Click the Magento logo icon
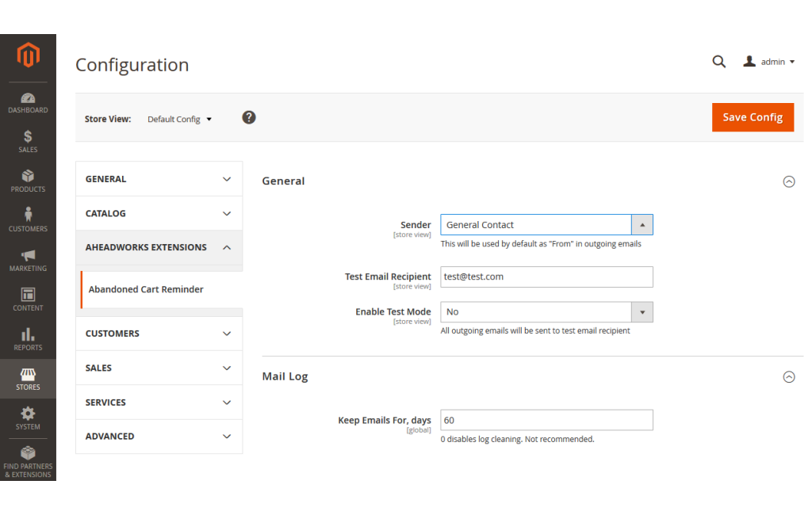The height and width of the screenshot is (515, 812). tap(28, 55)
